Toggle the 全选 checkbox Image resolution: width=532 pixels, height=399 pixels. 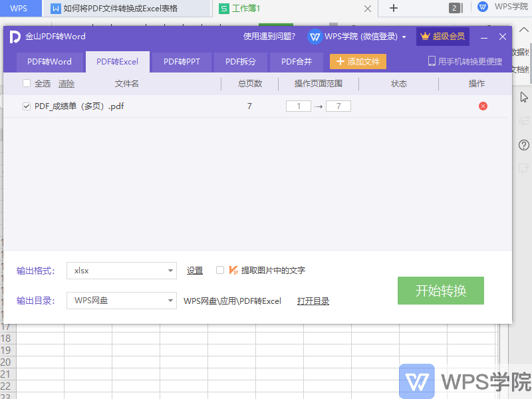27,84
